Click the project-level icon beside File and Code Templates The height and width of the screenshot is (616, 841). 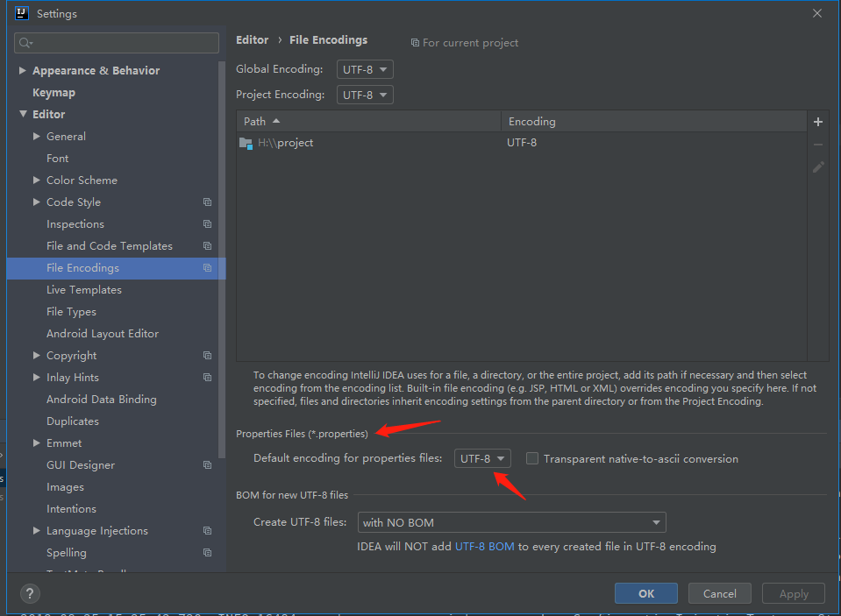pyautogui.click(x=208, y=246)
